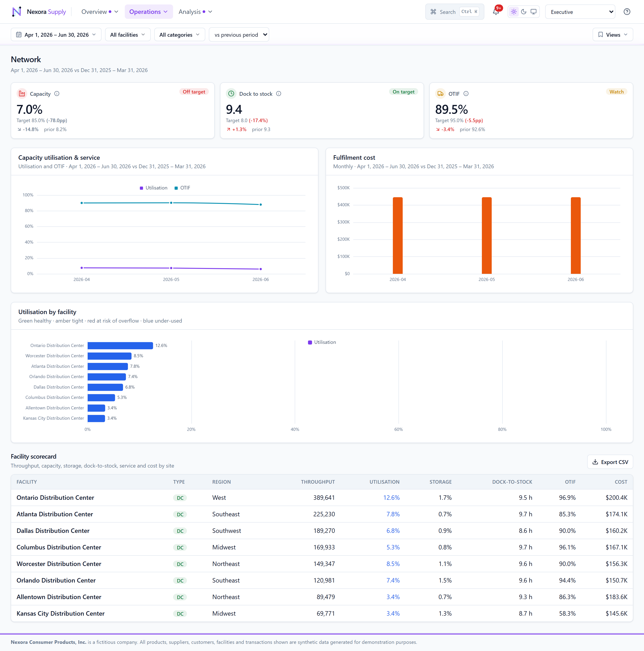The image size is (644, 651).
Task: Click the Export CSV button
Action: click(x=610, y=462)
